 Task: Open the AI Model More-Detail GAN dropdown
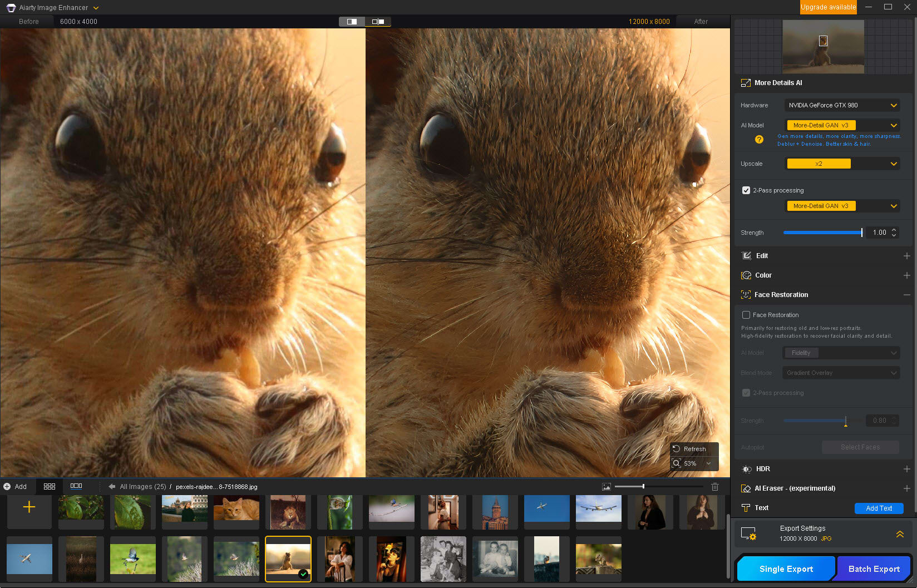click(x=842, y=125)
